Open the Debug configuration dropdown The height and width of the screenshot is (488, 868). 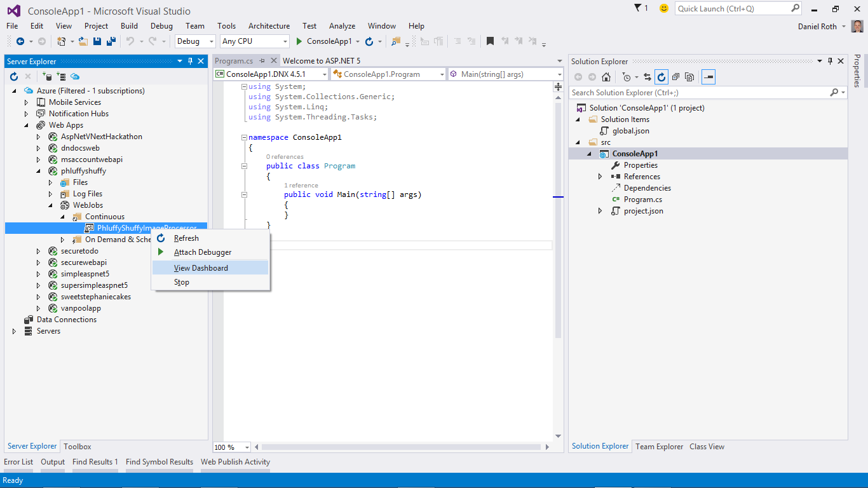(x=196, y=41)
